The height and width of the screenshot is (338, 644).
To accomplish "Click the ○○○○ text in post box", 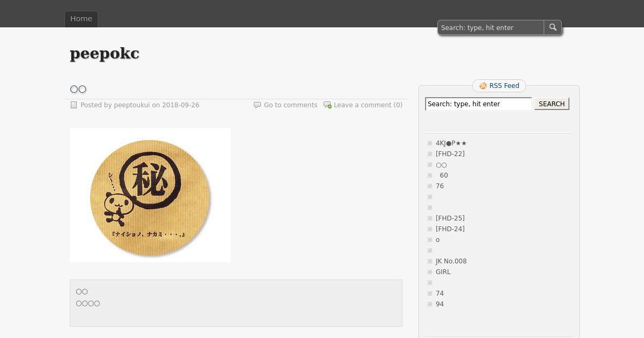I will tap(88, 304).
